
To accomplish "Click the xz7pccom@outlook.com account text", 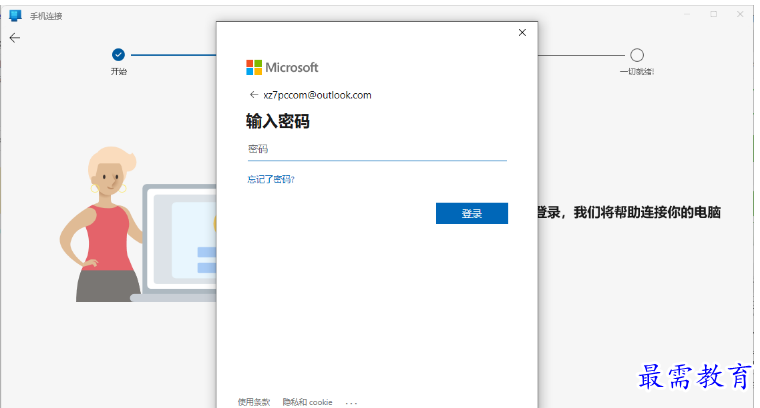I will 317,95.
